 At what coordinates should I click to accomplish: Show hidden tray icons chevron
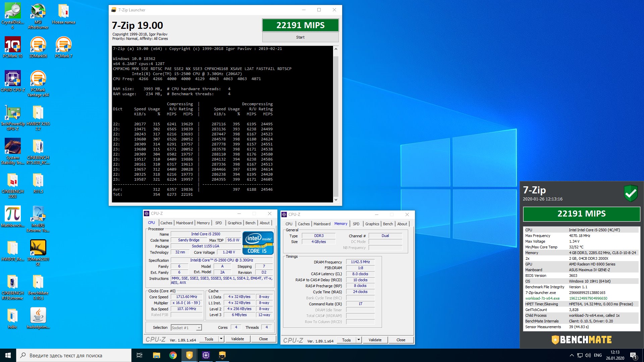(x=572, y=355)
